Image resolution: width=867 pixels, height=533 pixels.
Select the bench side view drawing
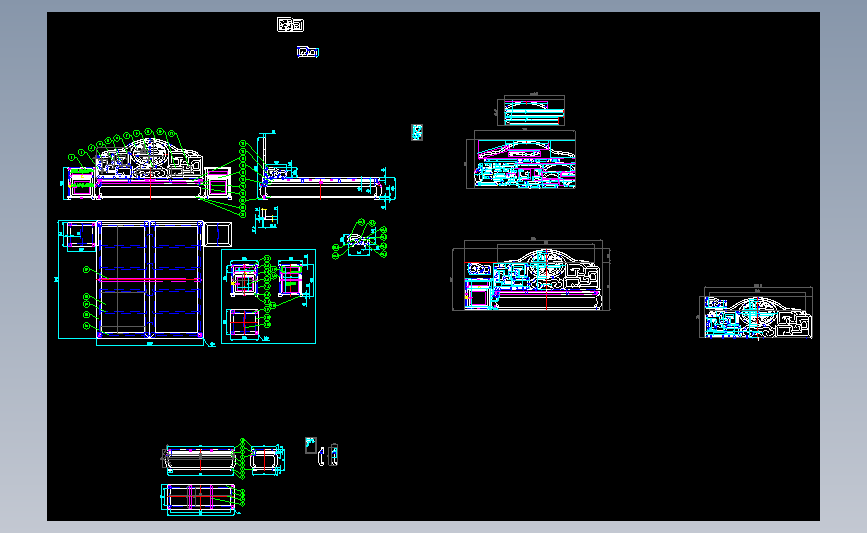268,459
